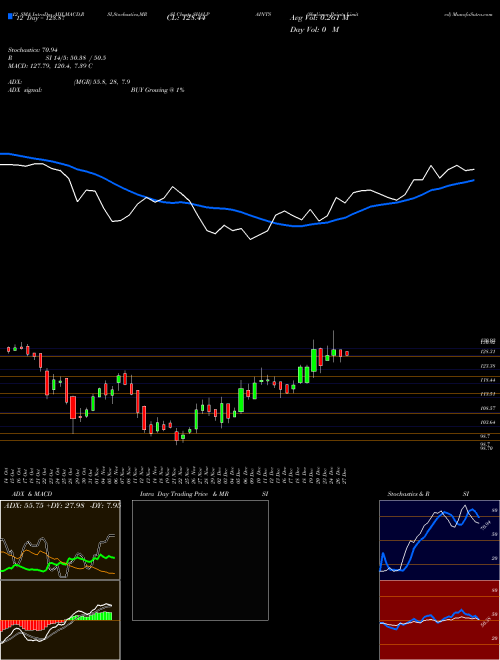500x660 pixels.
Task: Click the 'ADX: 55.75 +DY: 27.98 -DY: 7.95' header
Action: [61, 505]
